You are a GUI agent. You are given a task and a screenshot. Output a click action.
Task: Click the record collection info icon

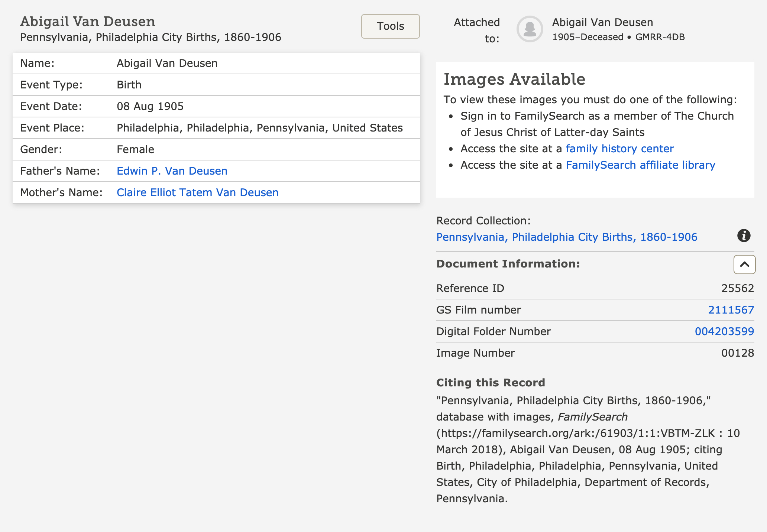[744, 236]
